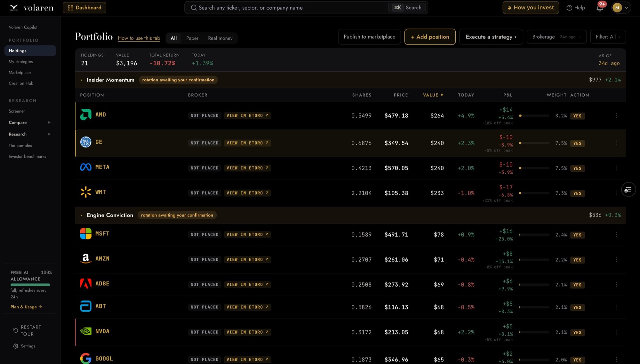Click the ADBE Adobe logo
The image size is (640, 364).
pos(85,283)
